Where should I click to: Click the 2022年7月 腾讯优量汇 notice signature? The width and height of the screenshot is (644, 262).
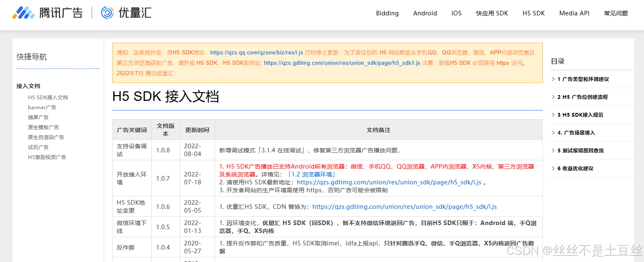coord(145,73)
